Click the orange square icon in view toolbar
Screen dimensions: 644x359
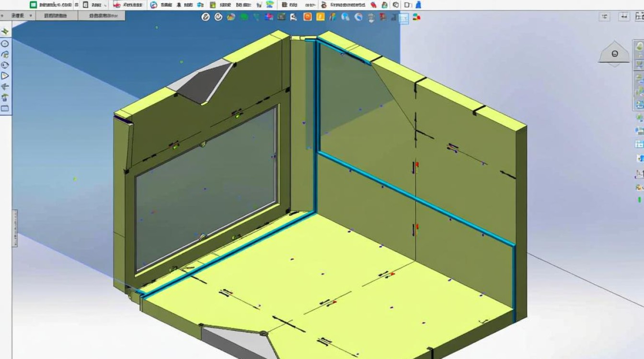tap(308, 17)
